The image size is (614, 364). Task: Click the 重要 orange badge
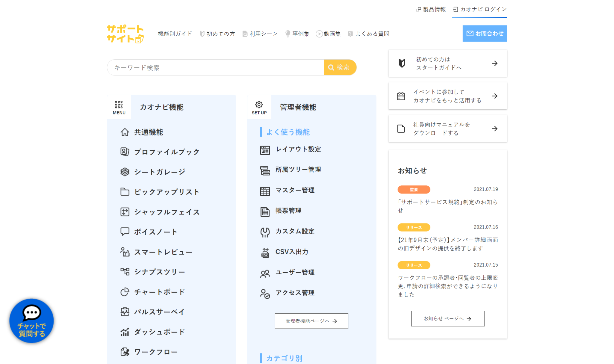coord(414,190)
